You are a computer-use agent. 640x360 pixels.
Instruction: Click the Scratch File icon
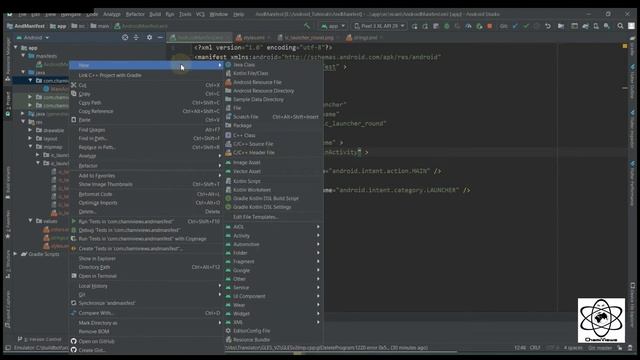[x=228, y=117]
